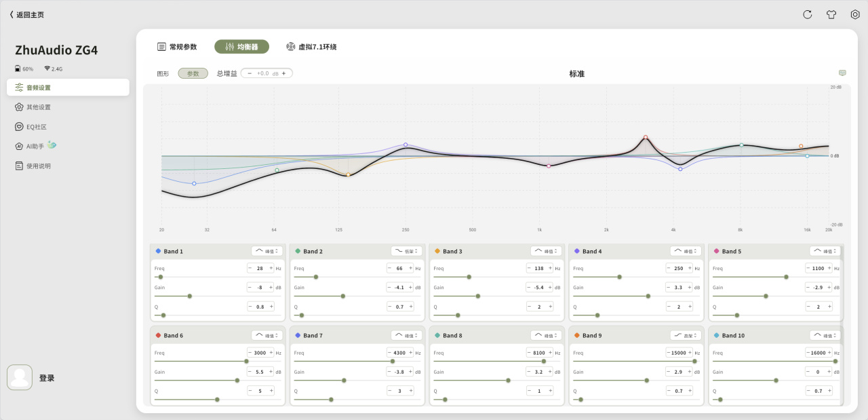Open the 其他设置 sidebar section
The width and height of the screenshot is (868, 420).
pyautogui.click(x=68, y=107)
